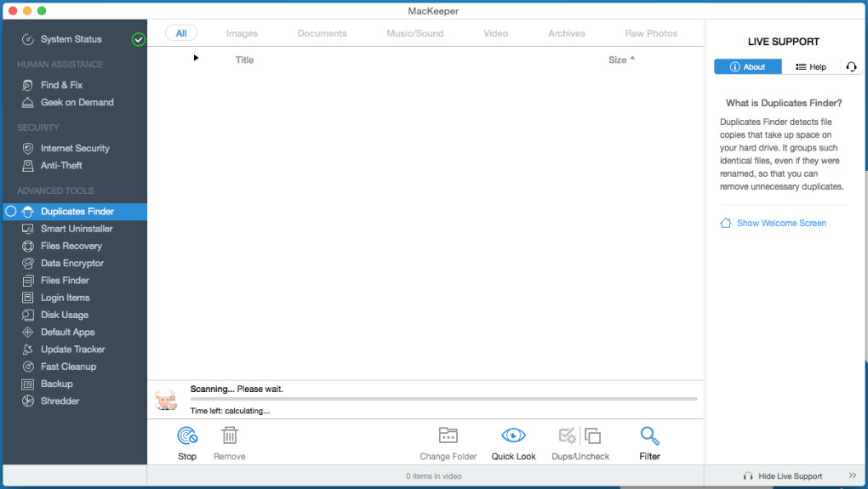Switch to the Video tab
This screenshot has height=489, width=868.
[x=495, y=33]
